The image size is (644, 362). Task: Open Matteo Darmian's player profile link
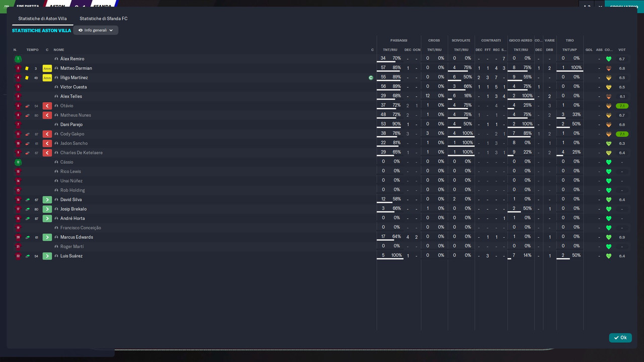pyautogui.click(x=76, y=68)
